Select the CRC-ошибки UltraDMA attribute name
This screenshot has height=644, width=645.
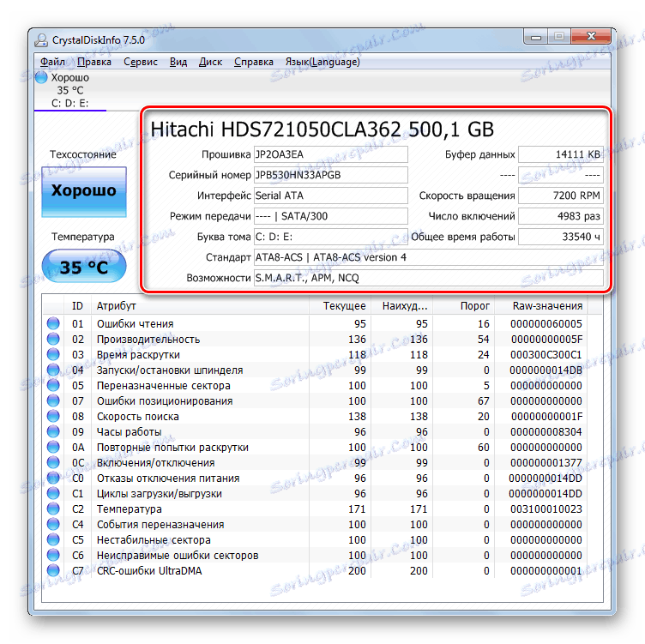pyautogui.click(x=149, y=571)
